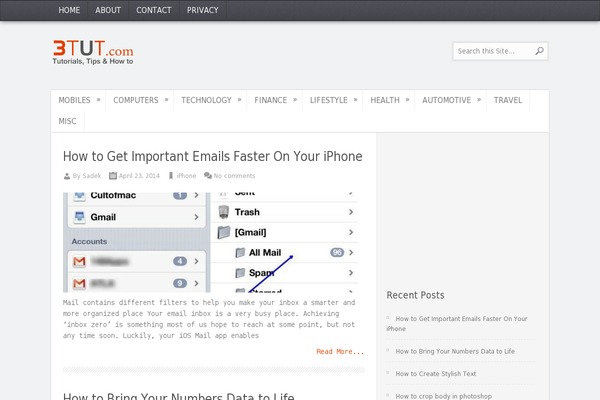Expand the HEALTH menu arrow
The image size is (600, 400).
point(408,100)
